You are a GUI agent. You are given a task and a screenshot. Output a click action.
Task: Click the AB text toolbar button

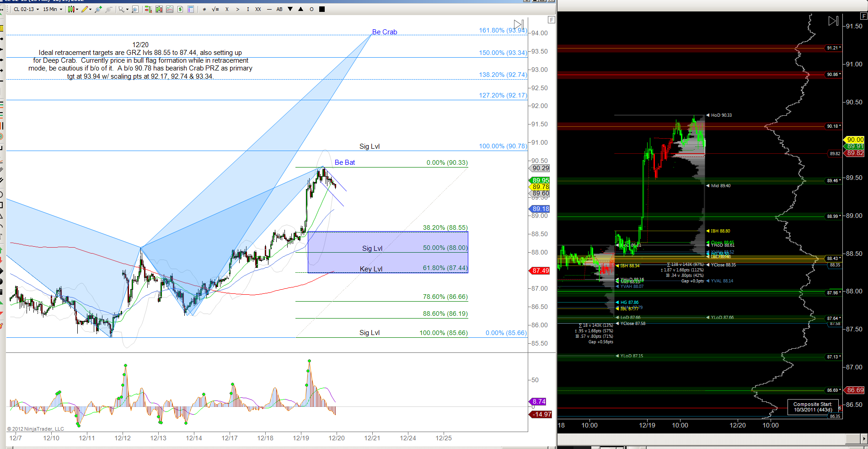click(279, 9)
